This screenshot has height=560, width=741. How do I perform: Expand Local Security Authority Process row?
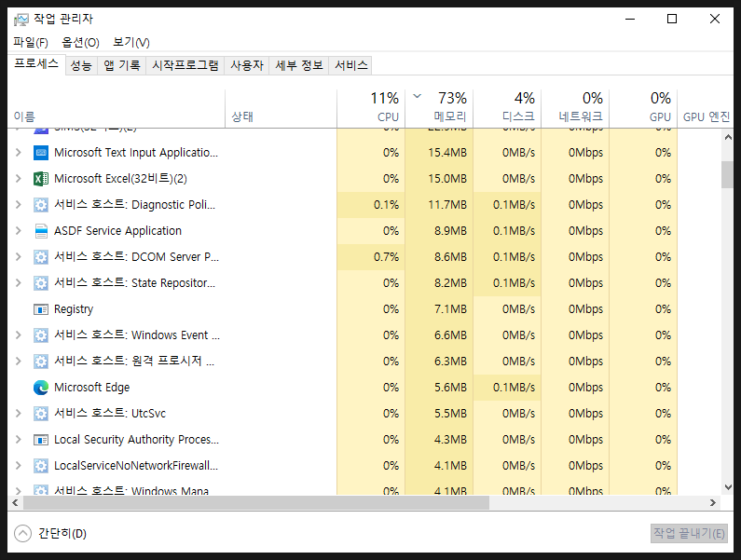pos(19,439)
